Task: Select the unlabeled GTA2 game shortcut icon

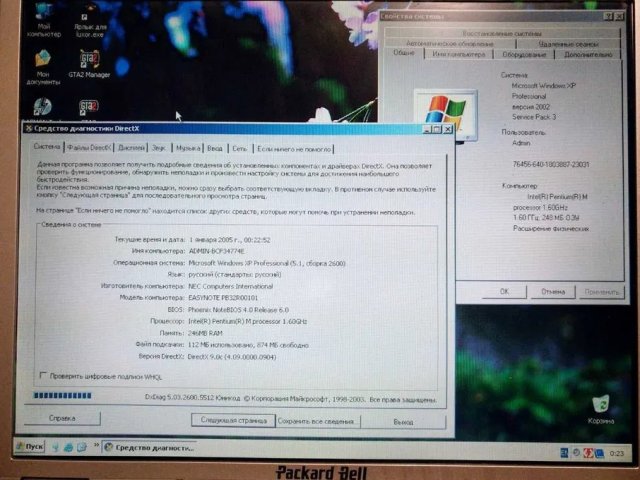Action: coord(89,107)
